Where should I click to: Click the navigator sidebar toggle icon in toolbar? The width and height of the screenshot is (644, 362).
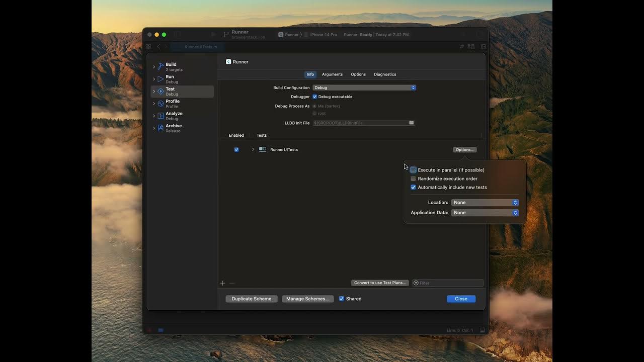177,35
